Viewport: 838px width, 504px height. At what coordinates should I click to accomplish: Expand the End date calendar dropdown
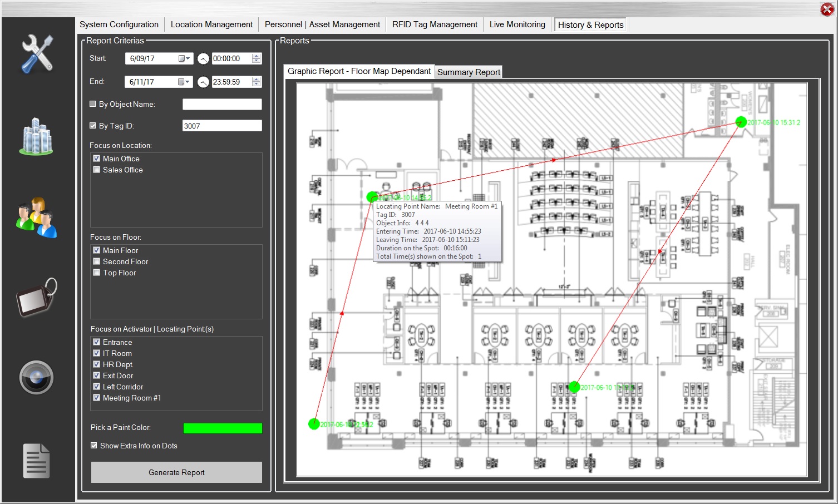(184, 82)
